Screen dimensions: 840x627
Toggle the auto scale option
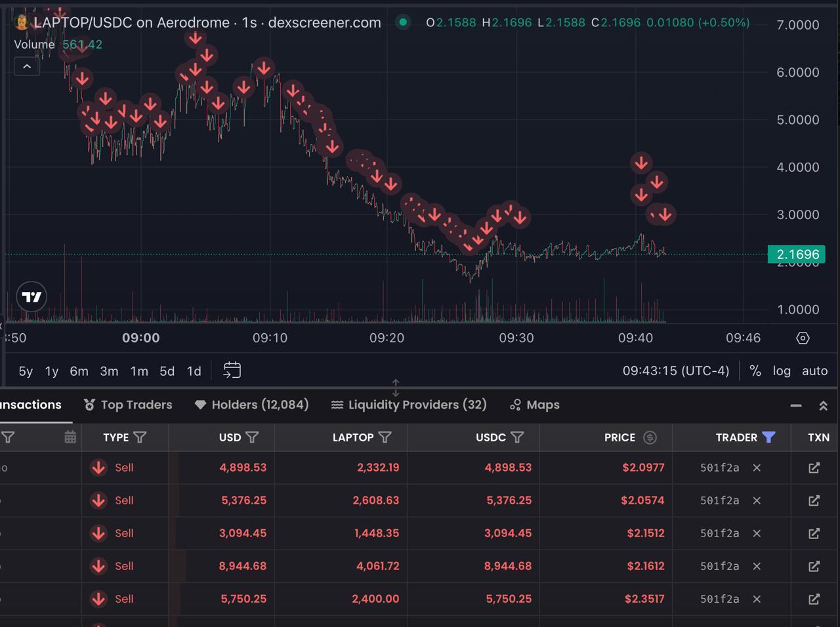click(x=815, y=371)
